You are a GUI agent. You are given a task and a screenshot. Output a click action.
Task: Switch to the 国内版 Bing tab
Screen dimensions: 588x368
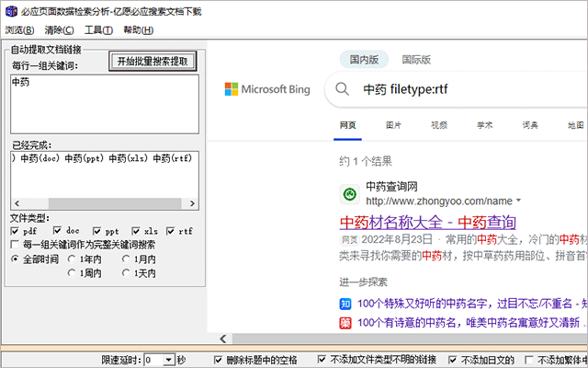pos(364,60)
